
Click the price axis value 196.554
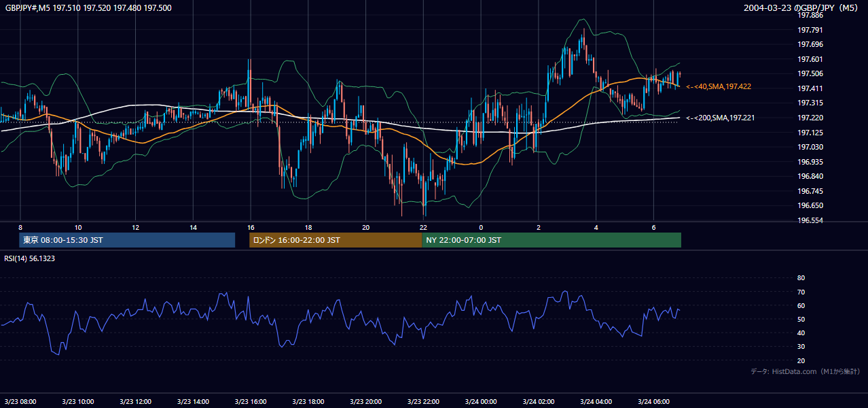(810, 220)
